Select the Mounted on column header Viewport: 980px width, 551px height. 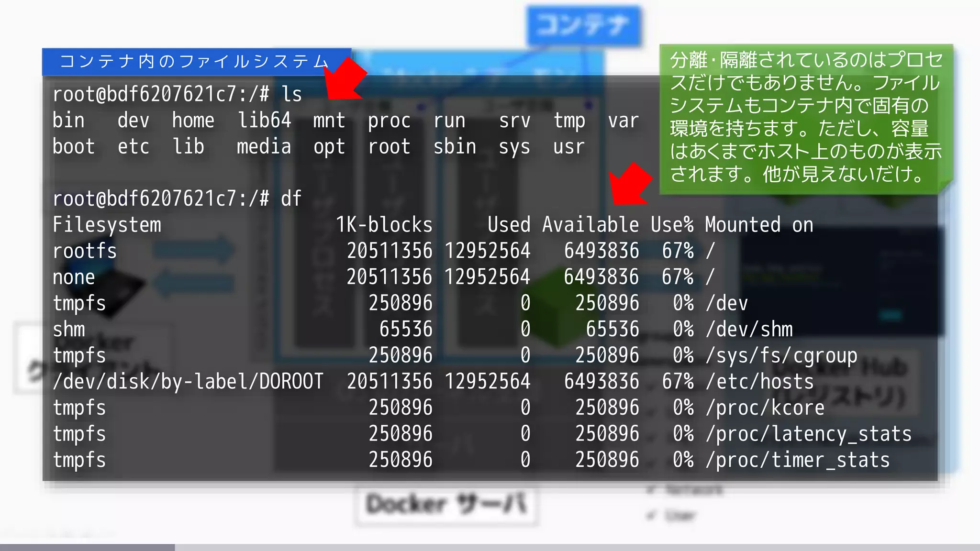(759, 224)
